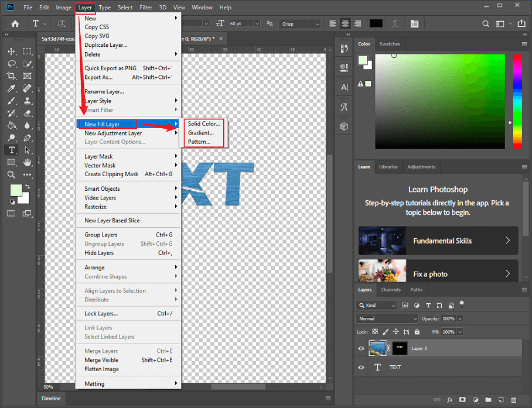The width and height of the screenshot is (532, 408).
Task: Enable Lock transparent pixels for the layer
Action: tap(374, 331)
